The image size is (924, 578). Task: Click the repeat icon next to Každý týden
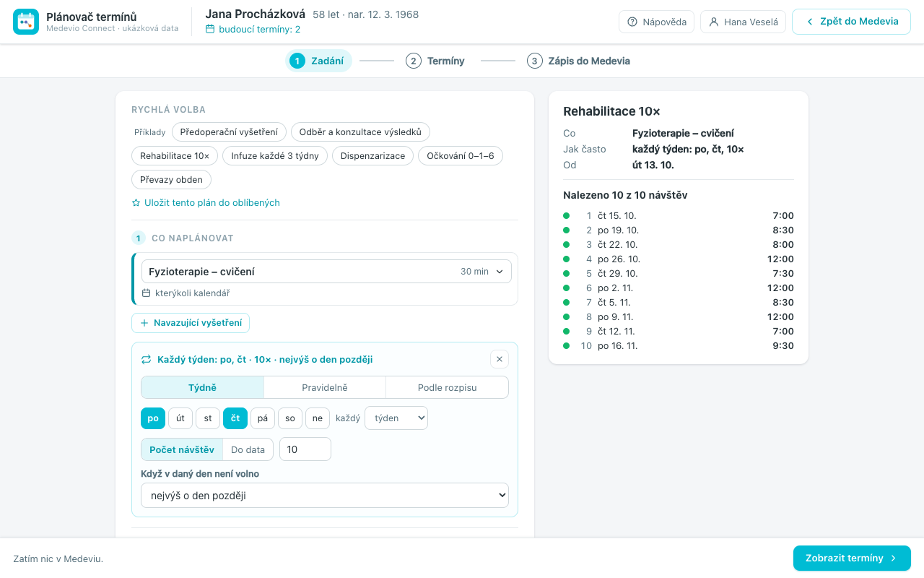146,359
